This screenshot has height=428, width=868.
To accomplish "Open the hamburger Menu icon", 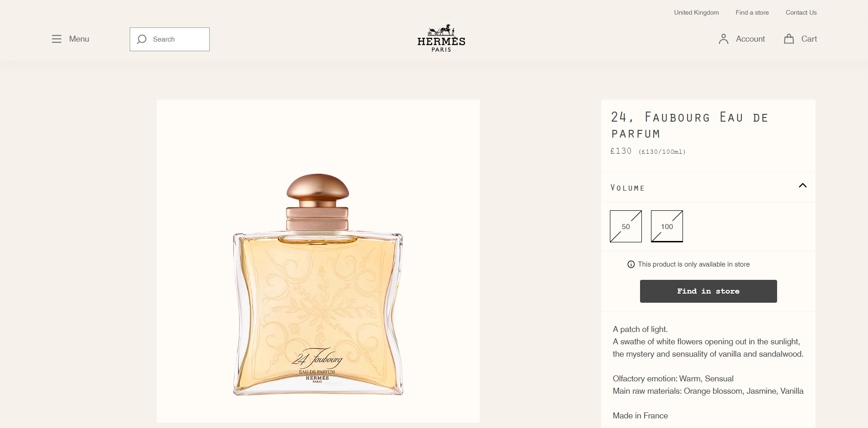I will pos(57,39).
